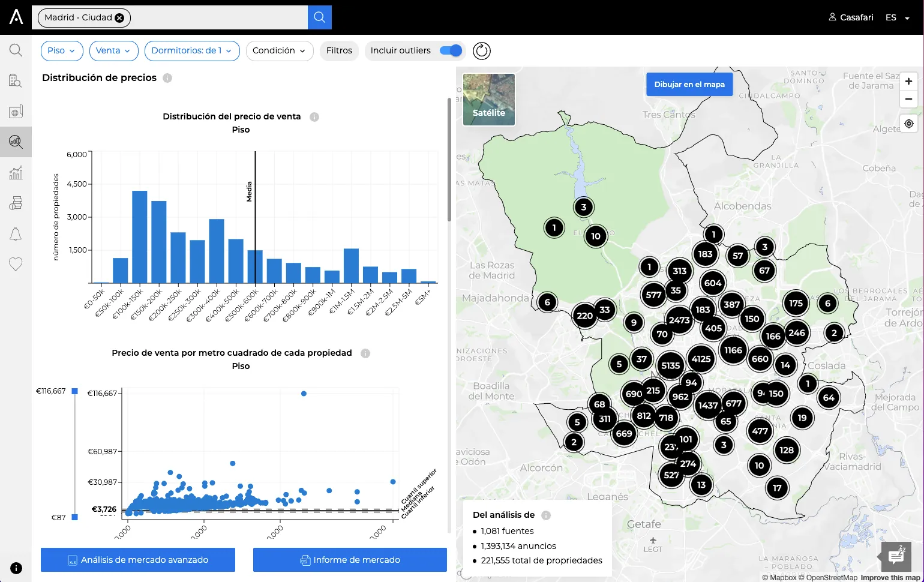Click the 669 map cluster
Viewport: 924px width, 582px height.
coord(624,433)
